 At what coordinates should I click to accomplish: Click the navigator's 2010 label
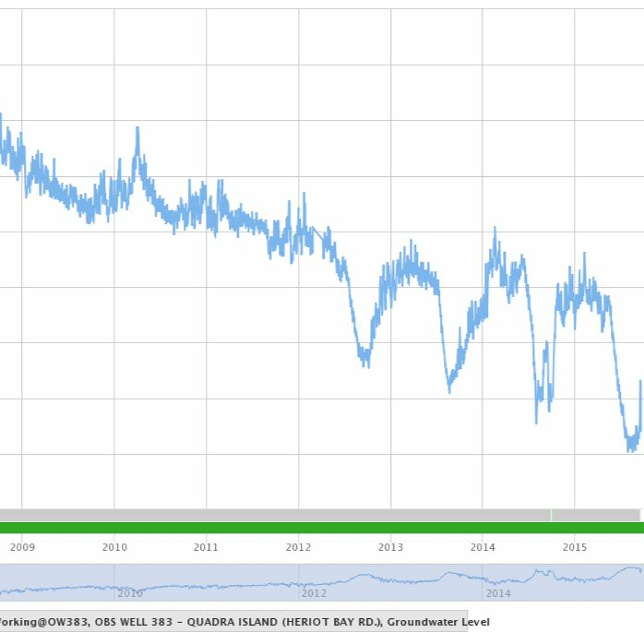(x=130, y=593)
